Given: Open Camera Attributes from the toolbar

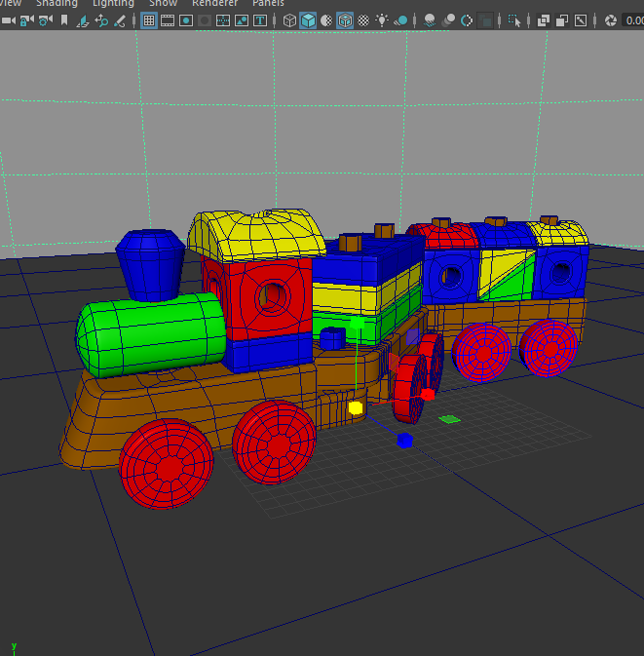Looking at the screenshot, I should pos(46,19).
